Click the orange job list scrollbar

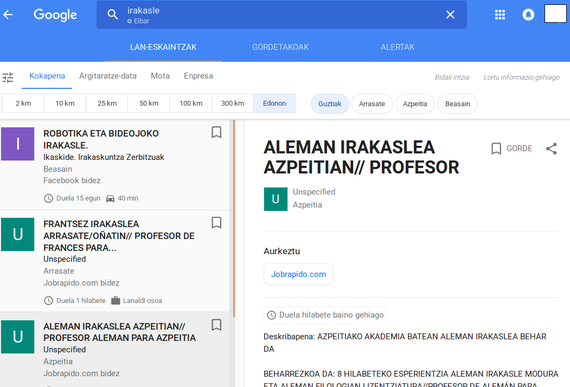pos(234,218)
